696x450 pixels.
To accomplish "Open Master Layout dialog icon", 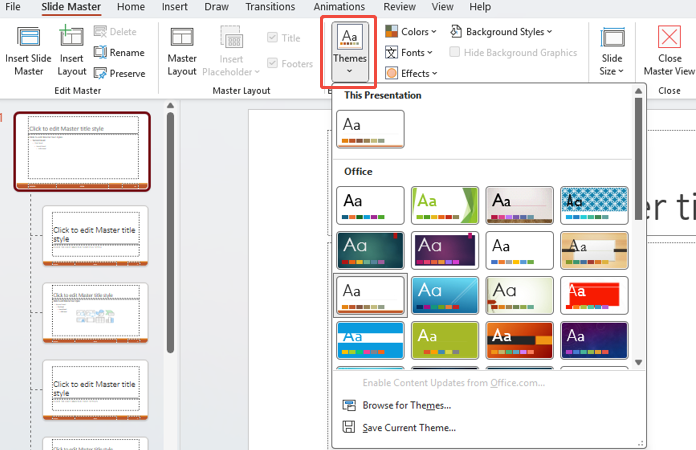I will point(182,37).
